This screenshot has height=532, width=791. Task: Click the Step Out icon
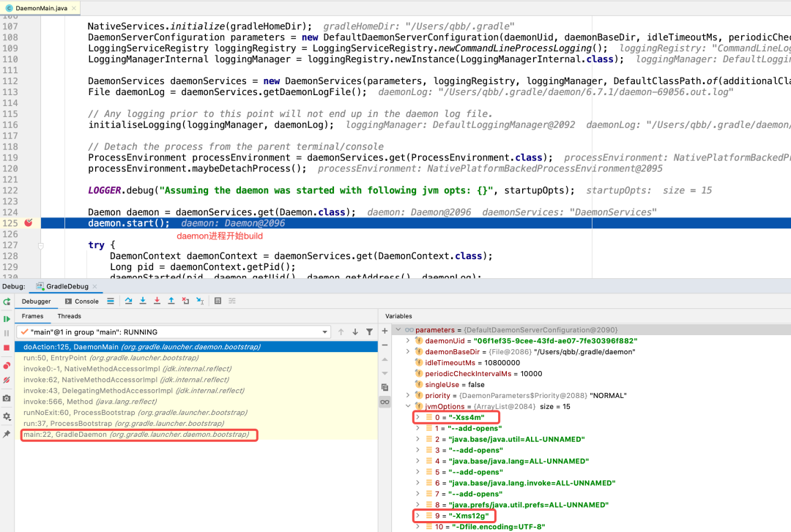click(x=171, y=301)
